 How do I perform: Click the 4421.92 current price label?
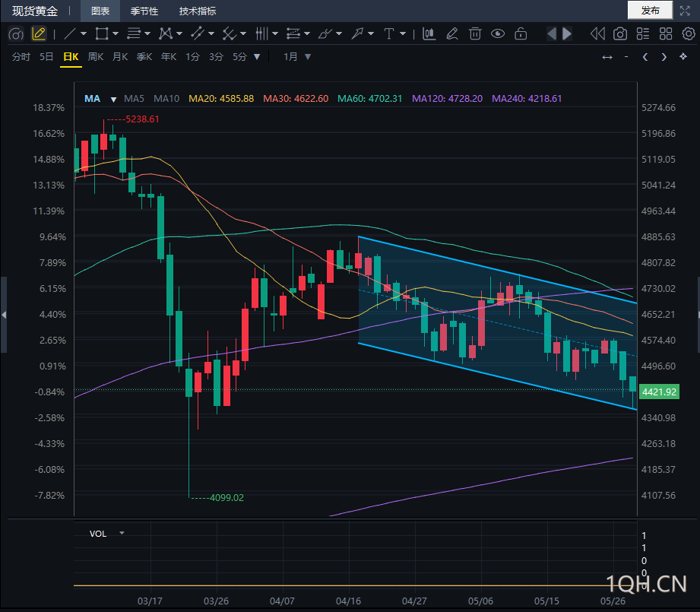coord(660,392)
